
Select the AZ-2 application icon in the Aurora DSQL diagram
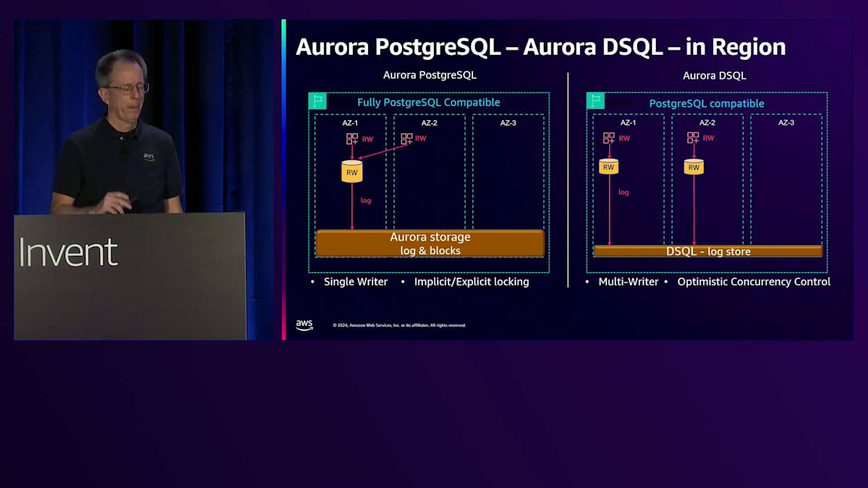pos(693,138)
